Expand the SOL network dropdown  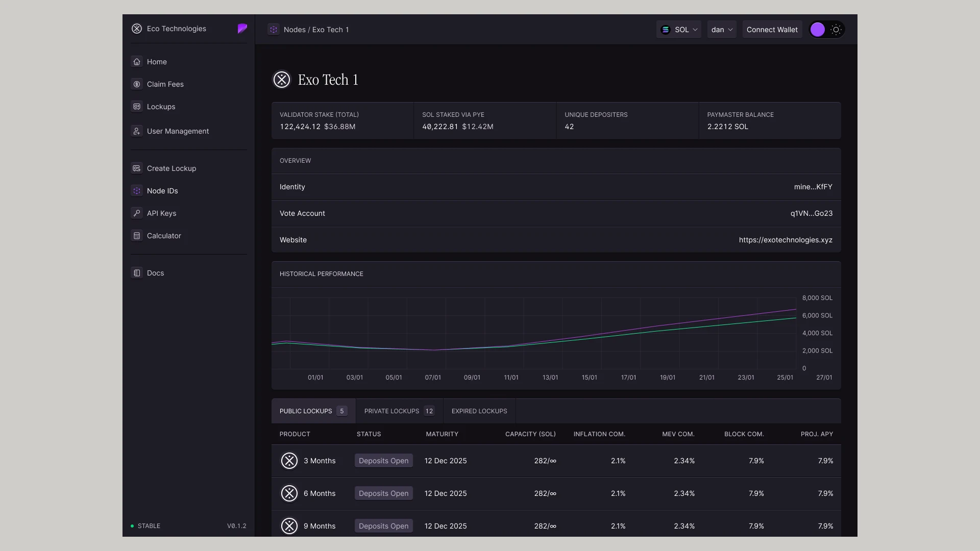[x=679, y=30]
